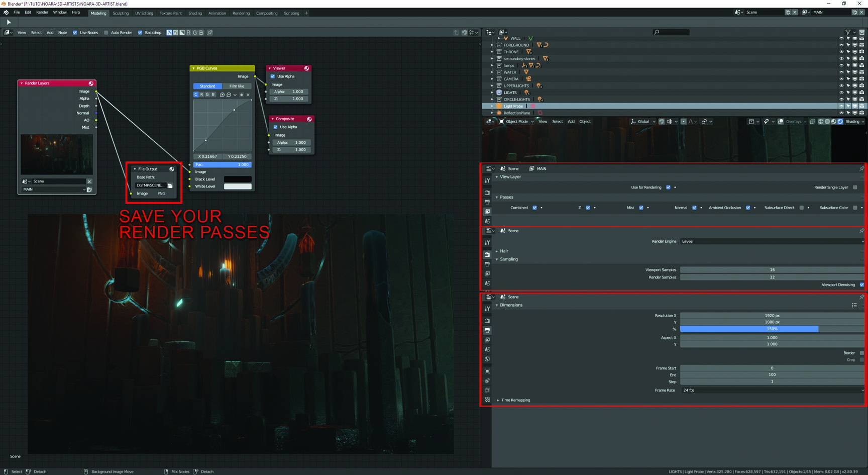Clear the Scene field in Render Layers node

point(89,181)
